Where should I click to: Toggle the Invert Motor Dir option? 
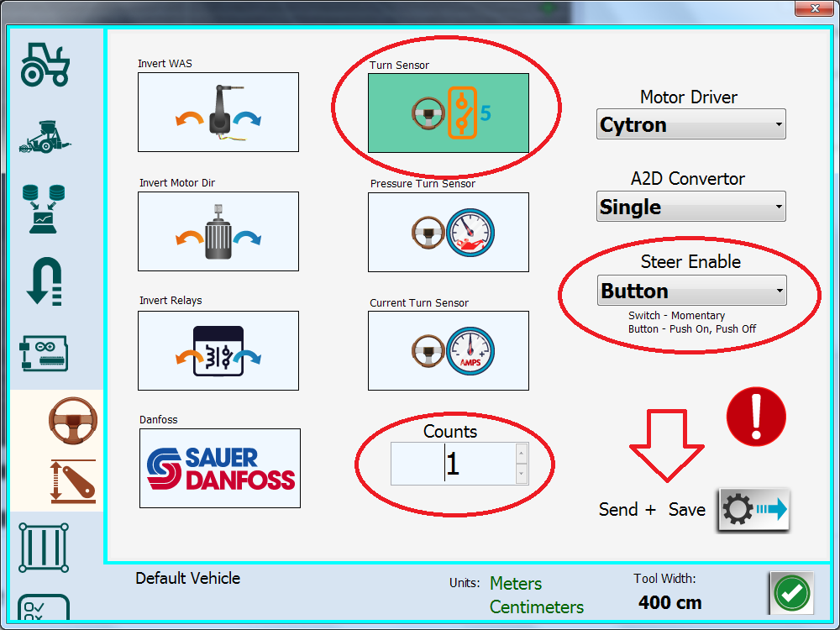tap(218, 231)
